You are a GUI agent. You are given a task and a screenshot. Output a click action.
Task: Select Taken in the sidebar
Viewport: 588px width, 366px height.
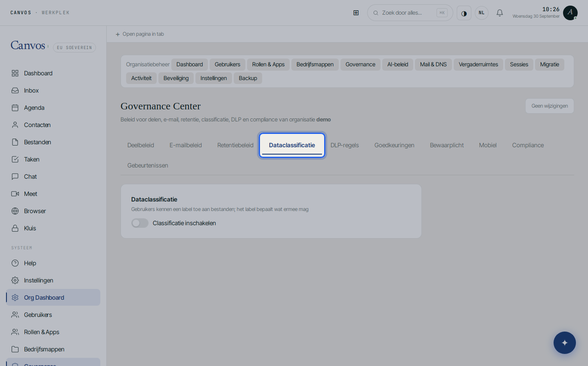(53, 159)
